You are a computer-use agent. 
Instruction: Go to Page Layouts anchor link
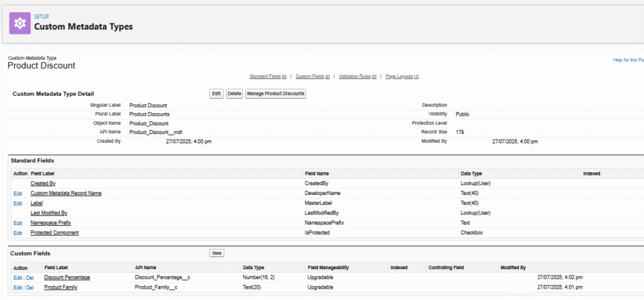tap(402, 76)
